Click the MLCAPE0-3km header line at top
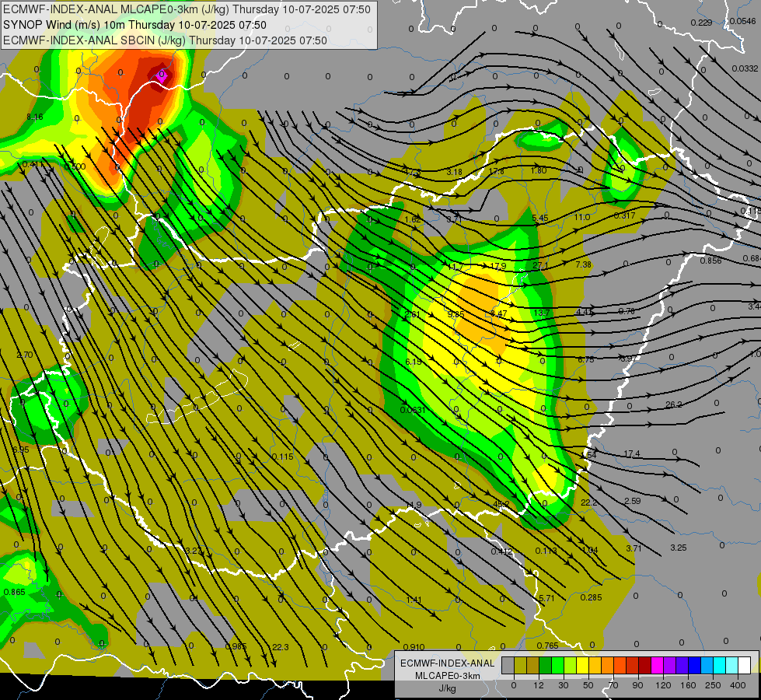This screenshot has width=761, height=700. point(187,9)
